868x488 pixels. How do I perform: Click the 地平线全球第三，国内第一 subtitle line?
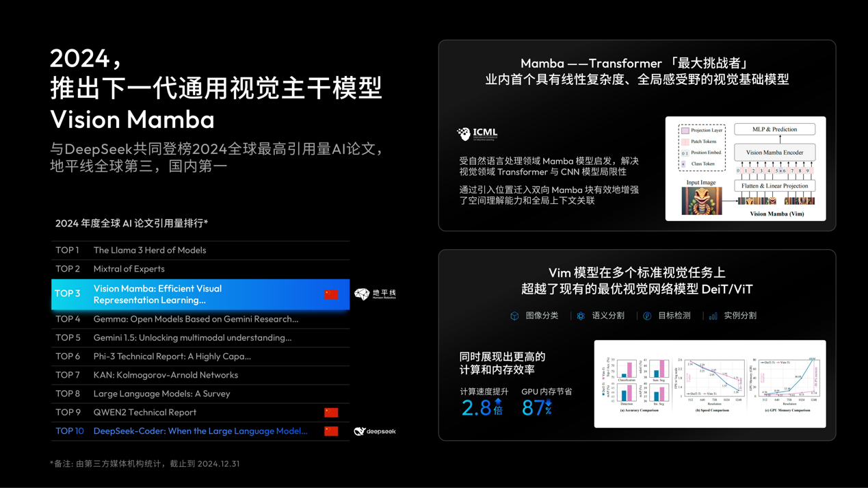coord(139,166)
